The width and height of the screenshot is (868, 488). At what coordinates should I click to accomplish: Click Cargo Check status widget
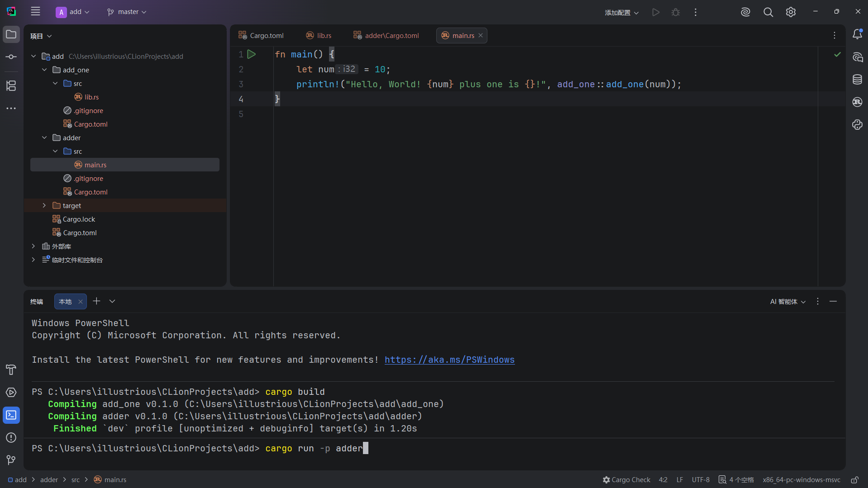click(x=626, y=480)
